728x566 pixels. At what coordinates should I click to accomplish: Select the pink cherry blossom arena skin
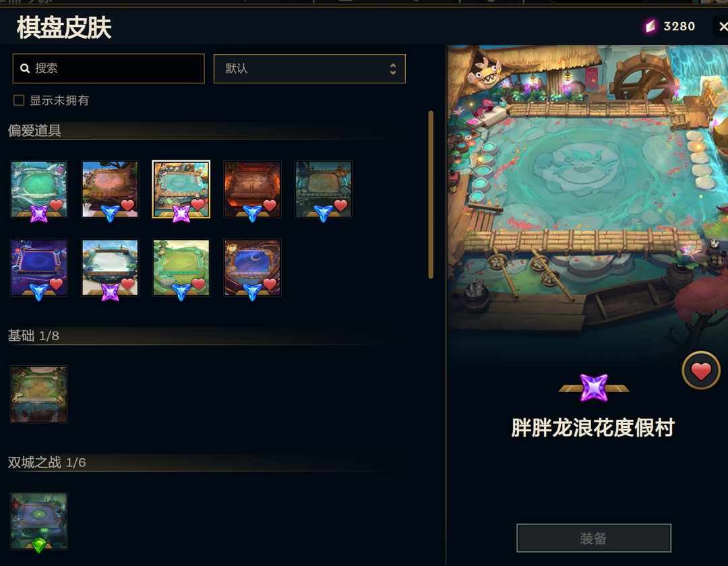click(110, 189)
